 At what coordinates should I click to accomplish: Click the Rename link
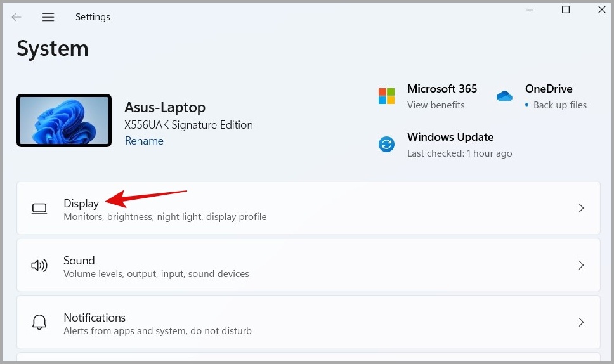[x=144, y=141]
